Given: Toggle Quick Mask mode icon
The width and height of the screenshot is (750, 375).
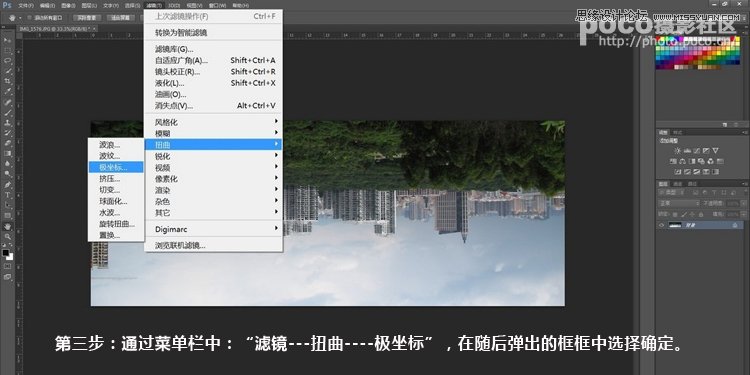Looking at the screenshot, I should (8, 265).
